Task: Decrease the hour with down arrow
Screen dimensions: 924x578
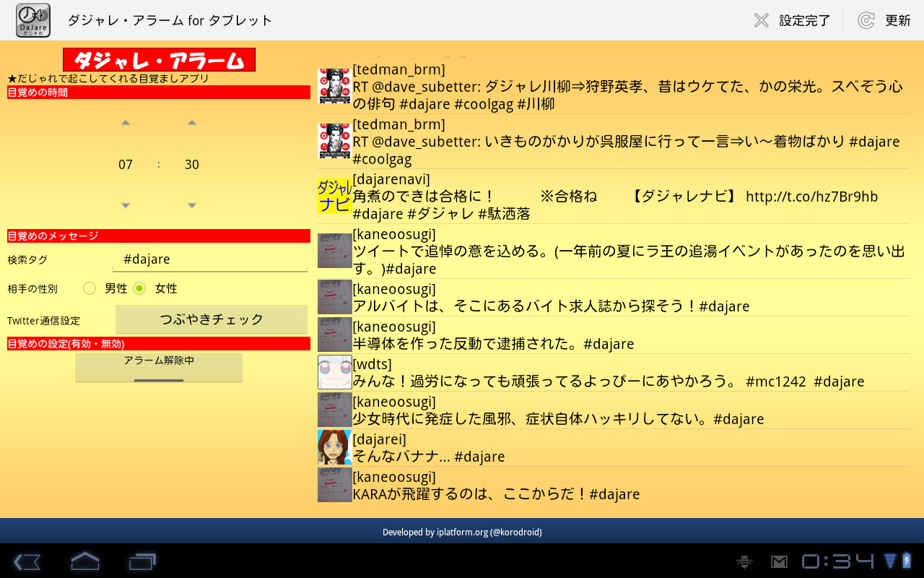Action: click(x=126, y=206)
